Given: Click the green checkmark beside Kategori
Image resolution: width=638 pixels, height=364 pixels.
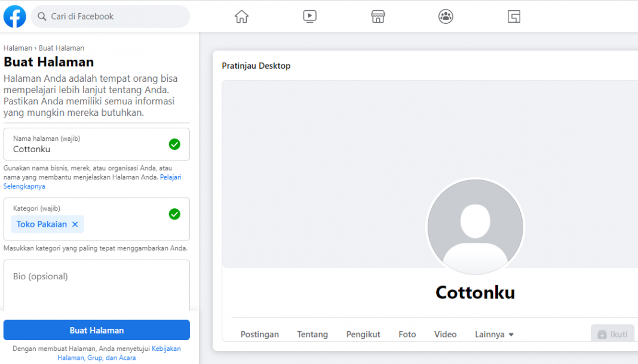Looking at the screenshot, I should [x=174, y=214].
